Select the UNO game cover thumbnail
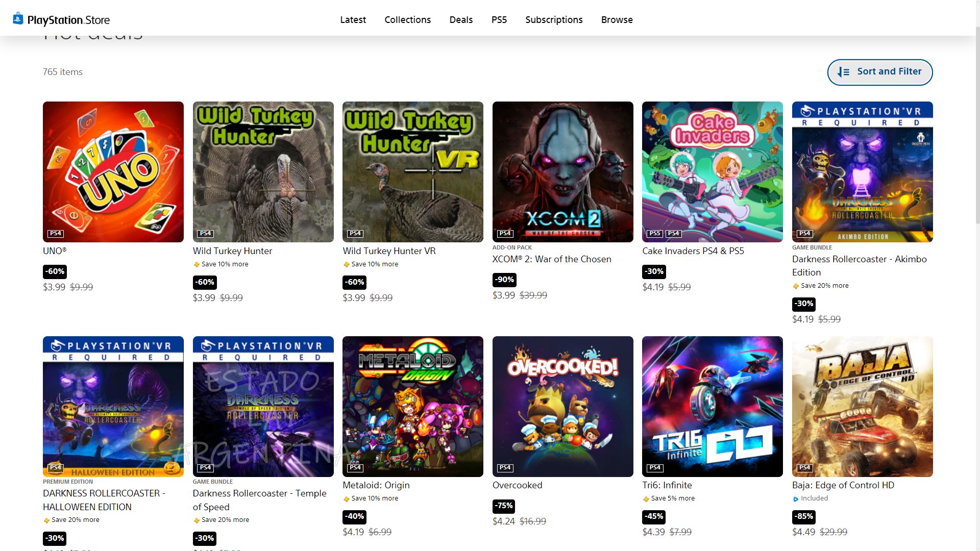The image size is (980, 551). [113, 171]
